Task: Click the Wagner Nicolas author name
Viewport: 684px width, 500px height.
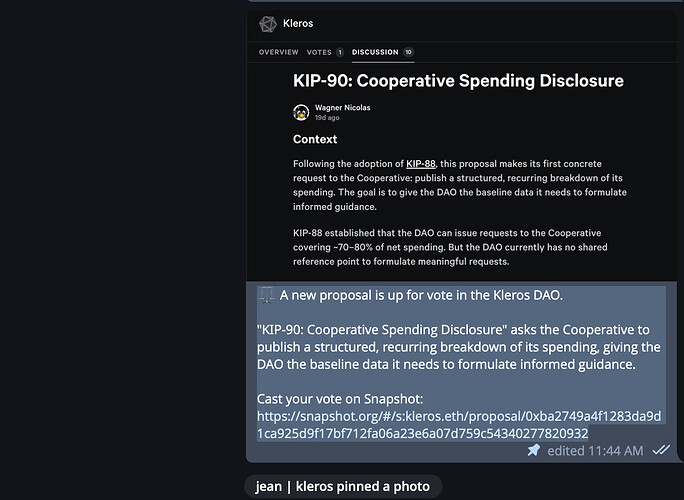Action: [342, 108]
